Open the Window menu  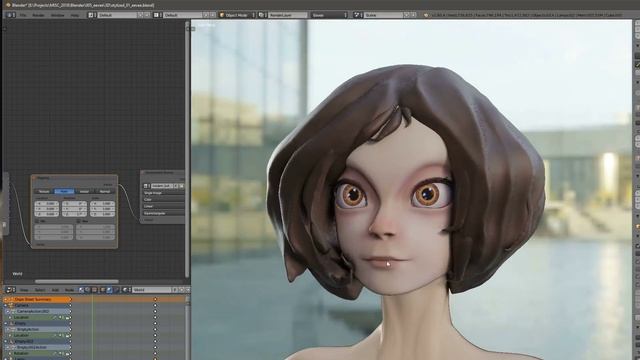[57, 15]
